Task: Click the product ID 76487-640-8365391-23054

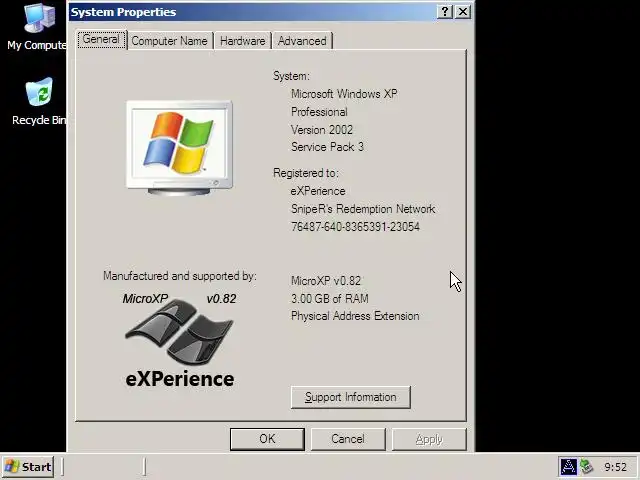Action: coord(355,227)
